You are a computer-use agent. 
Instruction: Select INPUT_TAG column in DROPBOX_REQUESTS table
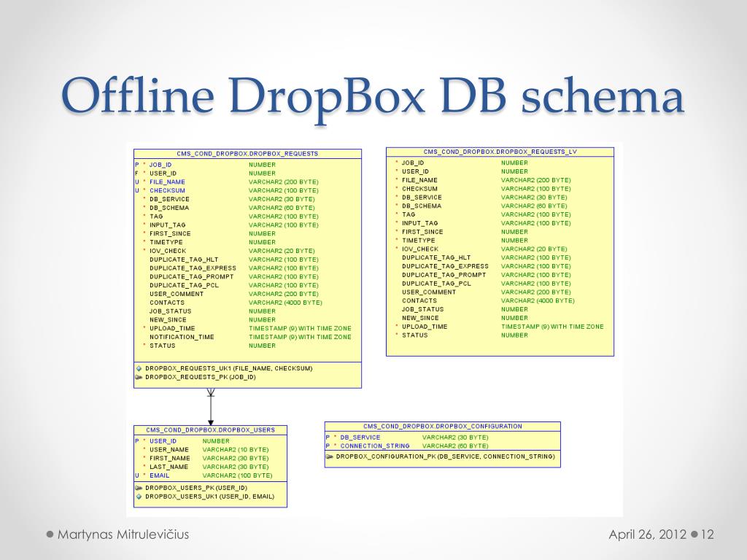click(x=168, y=225)
